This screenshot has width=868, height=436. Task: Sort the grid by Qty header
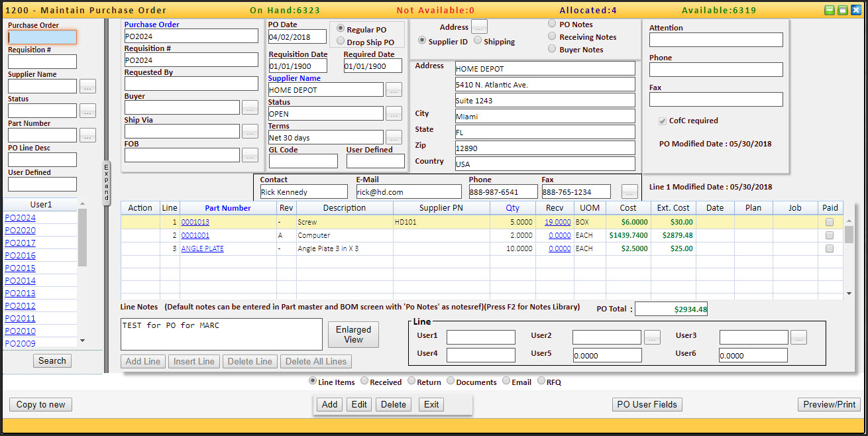pyautogui.click(x=513, y=208)
